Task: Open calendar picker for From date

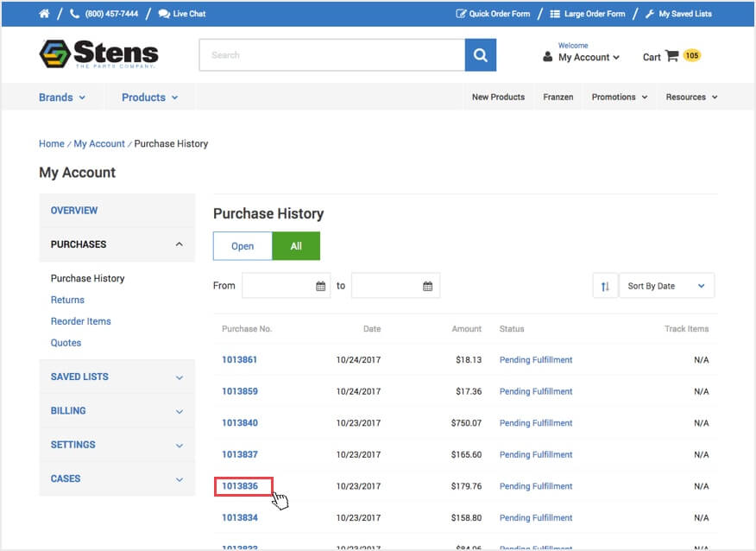Action: [x=321, y=286]
